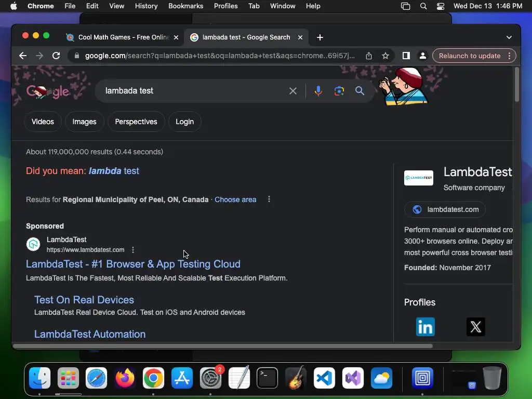The image size is (532, 399).
Task: Share this page using the share icon
Action: click(x=369, y=56)
